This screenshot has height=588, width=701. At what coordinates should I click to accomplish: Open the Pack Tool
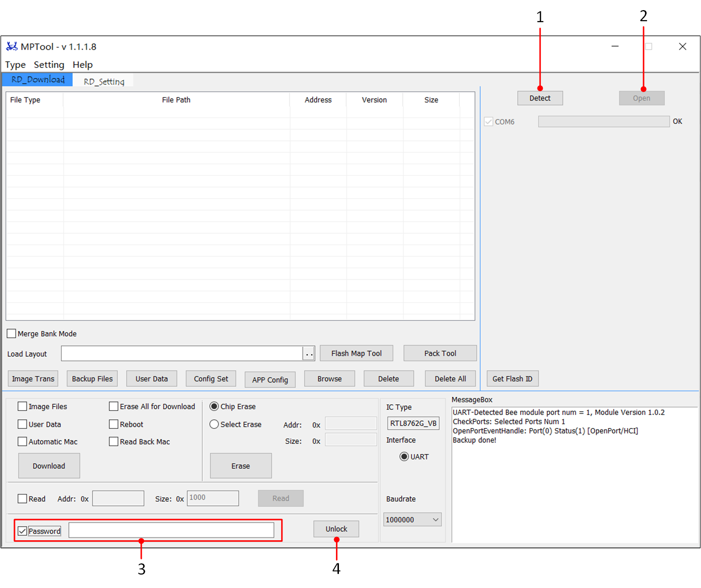tap(440, 353)
